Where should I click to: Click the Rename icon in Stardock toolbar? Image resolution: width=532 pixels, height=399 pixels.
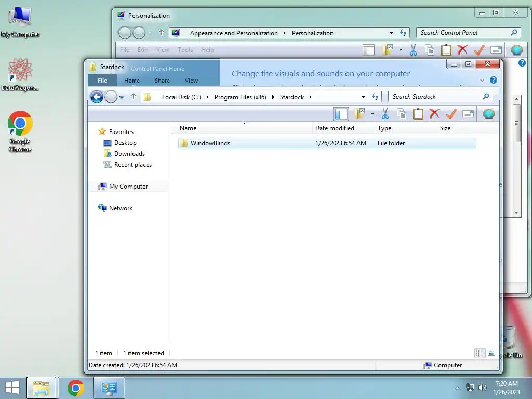(468, 114)
